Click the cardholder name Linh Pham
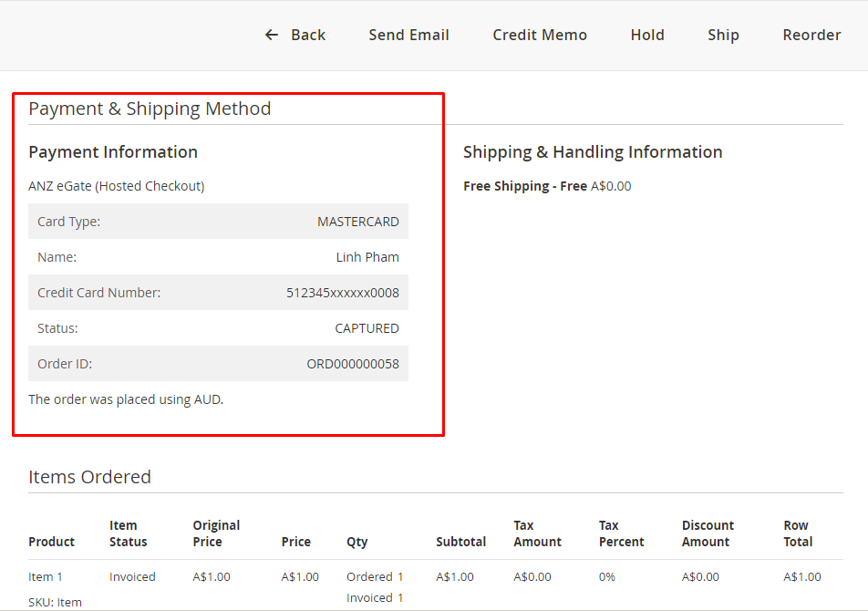The image size is (868, 611). coord(367,257)
